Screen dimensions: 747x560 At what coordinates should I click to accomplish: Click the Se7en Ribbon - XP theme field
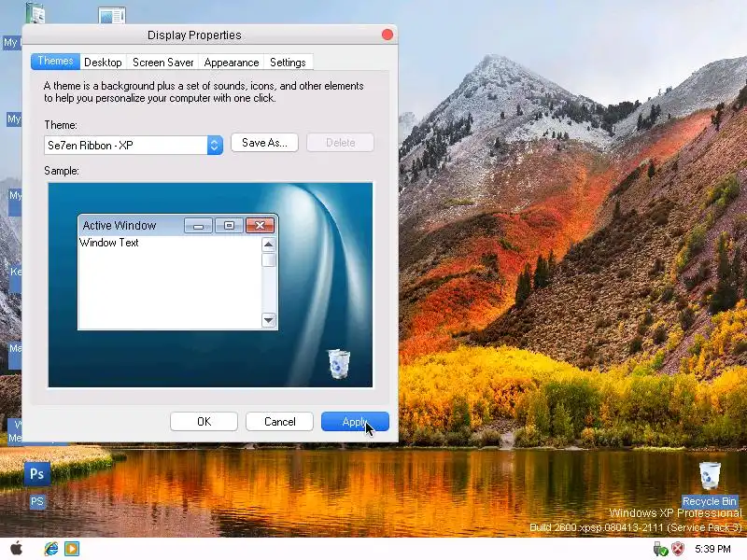point(134,146)
